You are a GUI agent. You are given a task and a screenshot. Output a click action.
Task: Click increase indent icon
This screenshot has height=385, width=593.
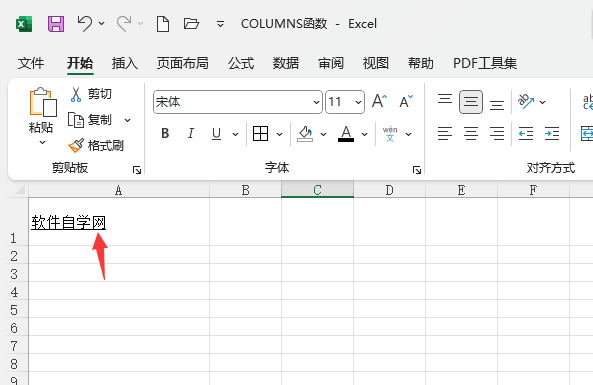click(x=552, y=134)
